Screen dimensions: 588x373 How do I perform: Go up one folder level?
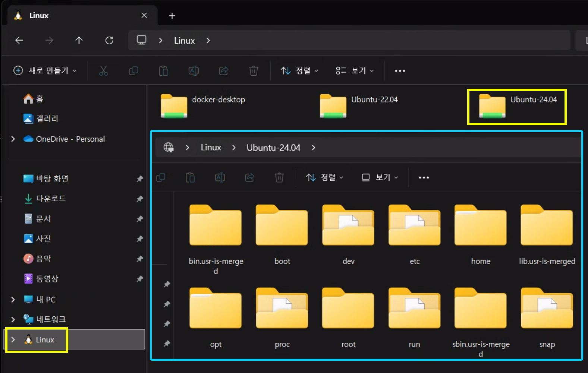tap(79, 40)
